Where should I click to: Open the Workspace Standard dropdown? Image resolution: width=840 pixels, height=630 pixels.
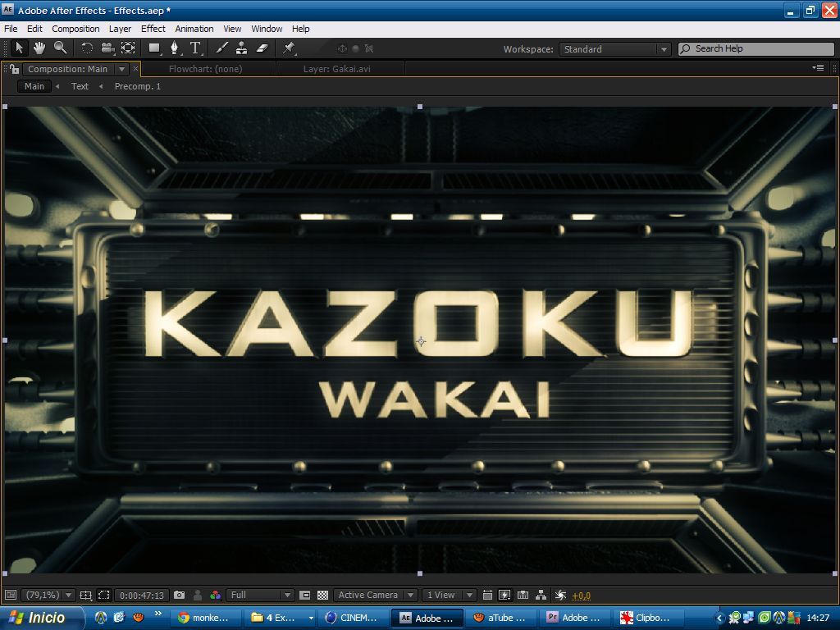[614, 48]
